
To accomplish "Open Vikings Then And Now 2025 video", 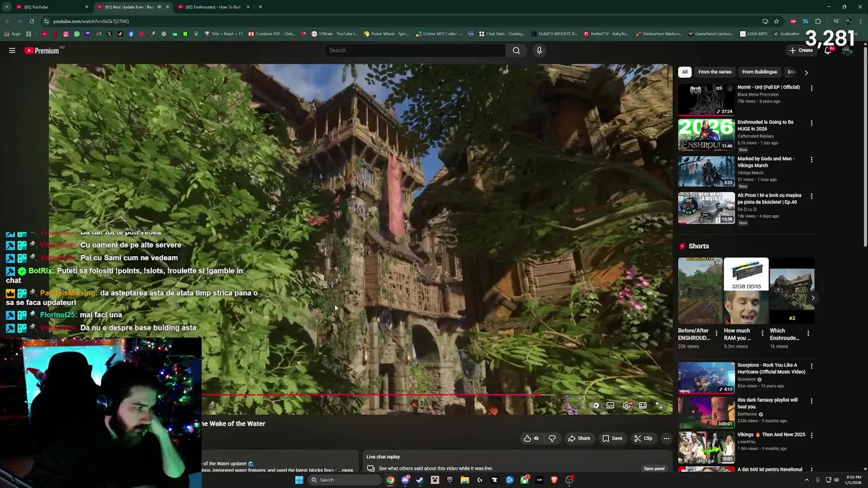I will pos(706,447).
